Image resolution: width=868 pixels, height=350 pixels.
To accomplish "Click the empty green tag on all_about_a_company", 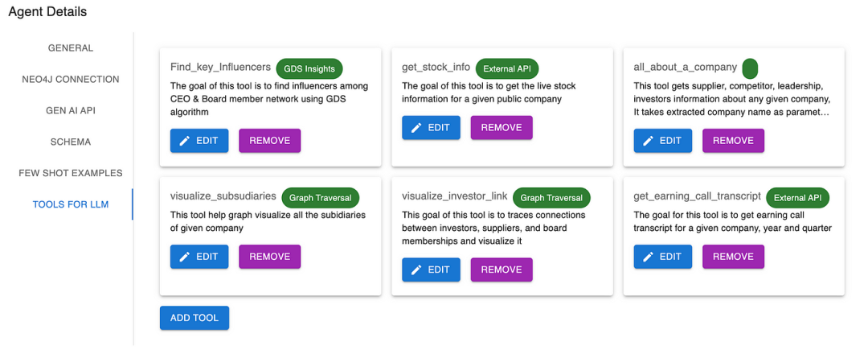I will point(750,68).
